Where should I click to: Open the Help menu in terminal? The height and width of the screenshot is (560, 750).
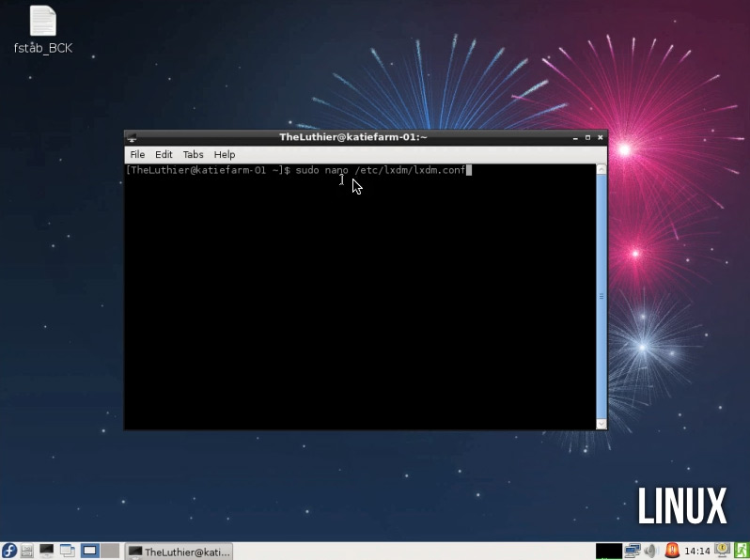225,154
